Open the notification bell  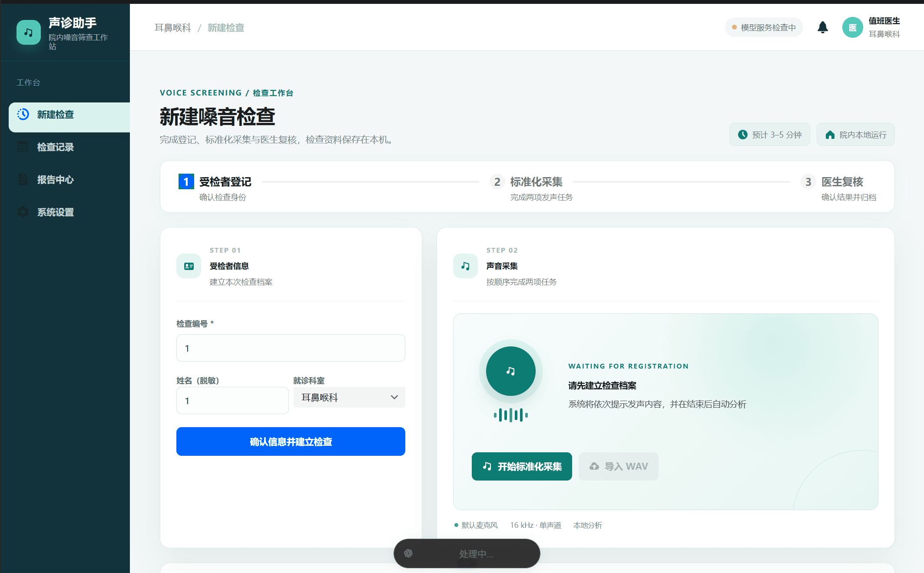point(822,27)
